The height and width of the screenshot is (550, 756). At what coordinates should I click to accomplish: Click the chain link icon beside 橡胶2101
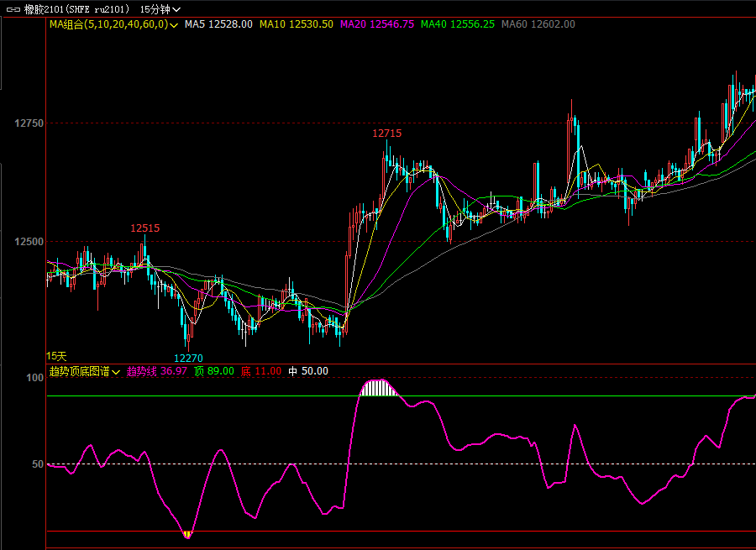pyautogui.click(x=13, y=9)
